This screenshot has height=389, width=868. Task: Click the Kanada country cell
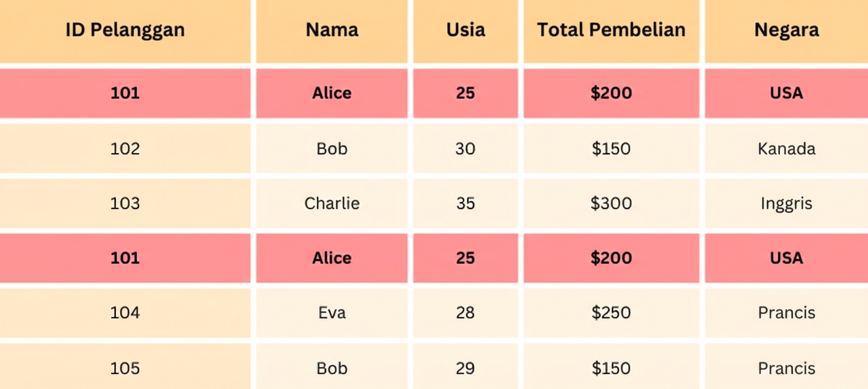point(786,149)
